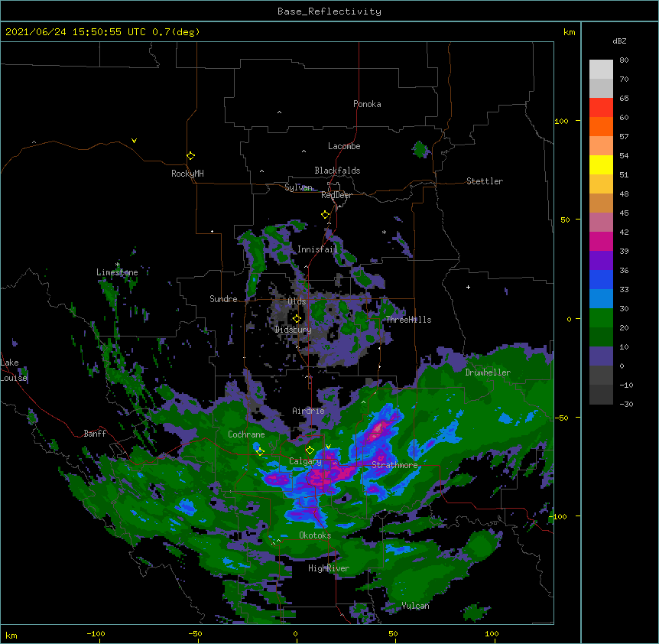Click the Sundre town label
Screen dimensions: 659x644
pyautogui.click(x=223, y=299)
